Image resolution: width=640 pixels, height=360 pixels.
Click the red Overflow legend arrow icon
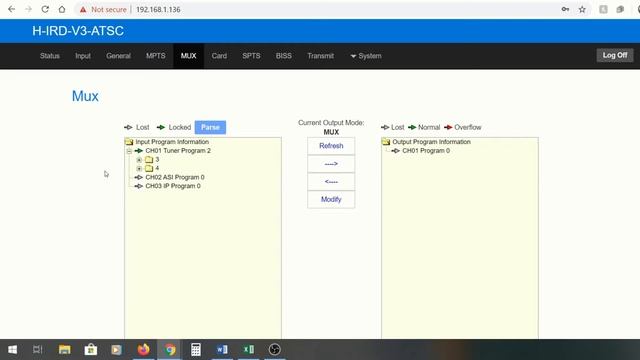[x=448, y=127]
